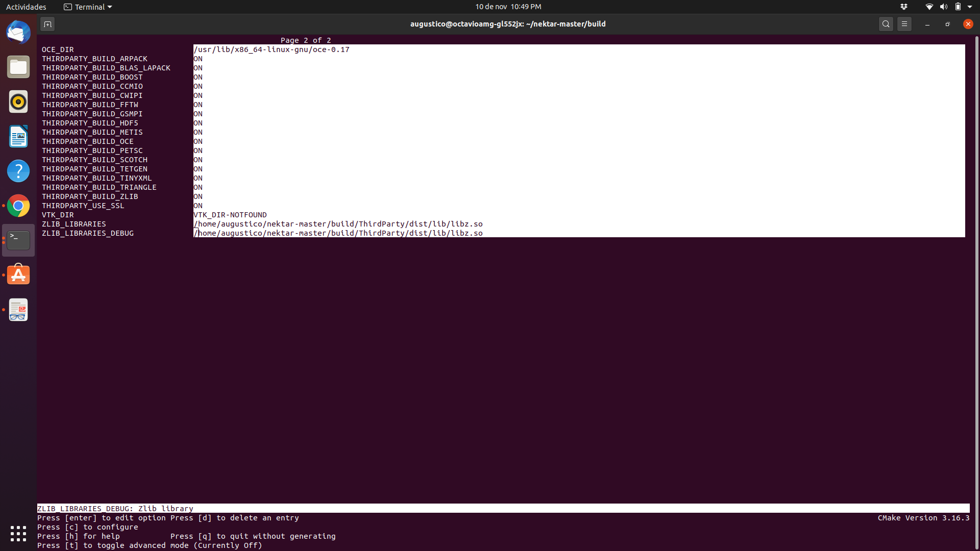Viewport: 980px width, 551px height.
Task: Open clock and calendar dropdown
Action: tap(508, 7)
